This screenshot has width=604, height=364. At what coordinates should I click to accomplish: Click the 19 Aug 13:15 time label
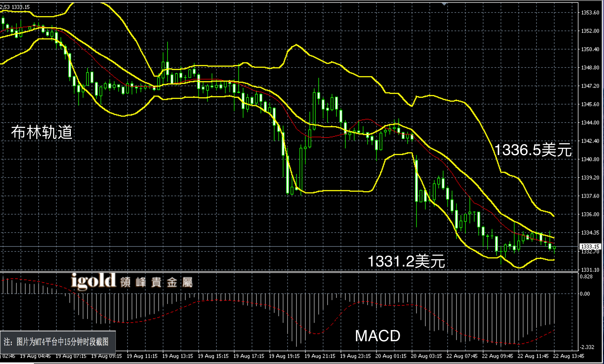point(178,356)
